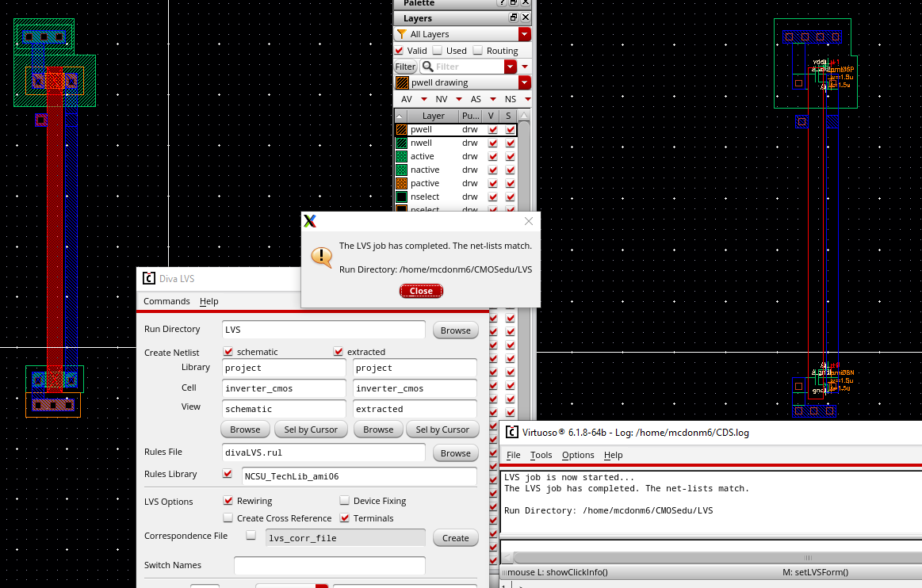
Task: Click the funnel icon next to All Layers
Action: (402, 34)
